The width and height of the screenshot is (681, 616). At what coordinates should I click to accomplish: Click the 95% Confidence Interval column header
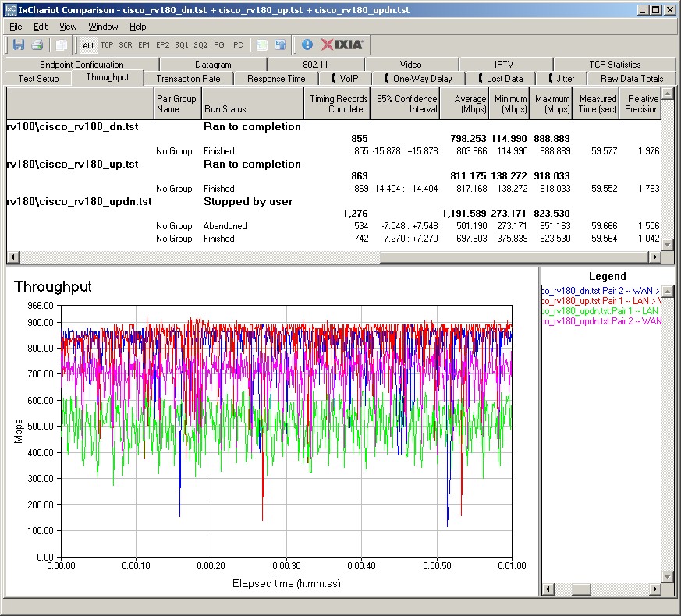coord(405,104)
